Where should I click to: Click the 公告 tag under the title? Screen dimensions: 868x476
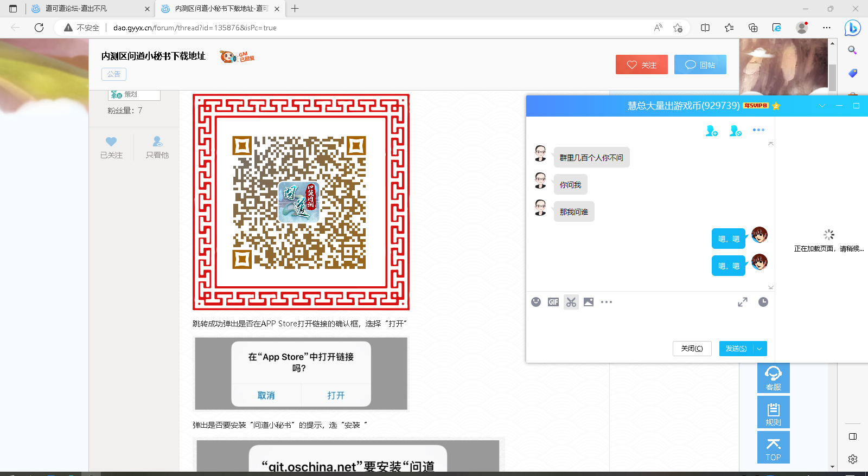pyautogui.click(x=114, y=74)
